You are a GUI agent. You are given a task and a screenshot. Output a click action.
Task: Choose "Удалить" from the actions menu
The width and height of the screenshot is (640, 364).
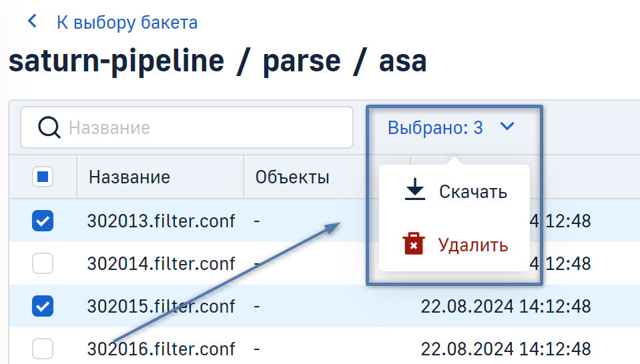pyautogui.click(x=472, y=245)
